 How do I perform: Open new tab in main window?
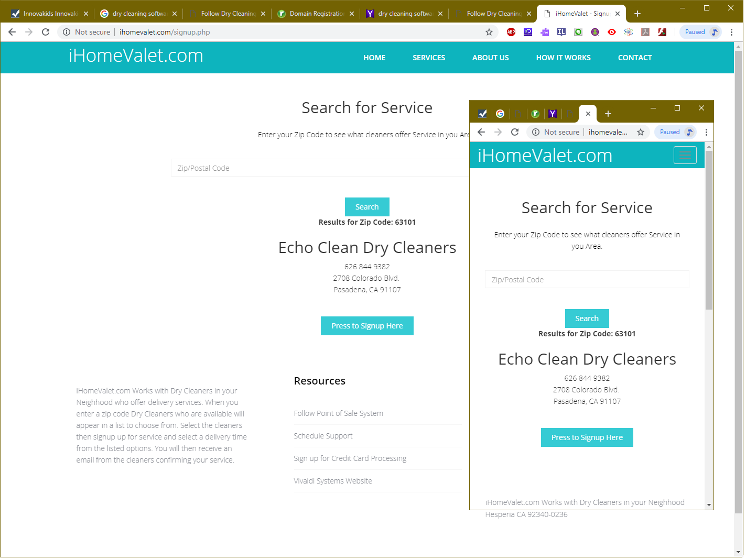[637, 14]
